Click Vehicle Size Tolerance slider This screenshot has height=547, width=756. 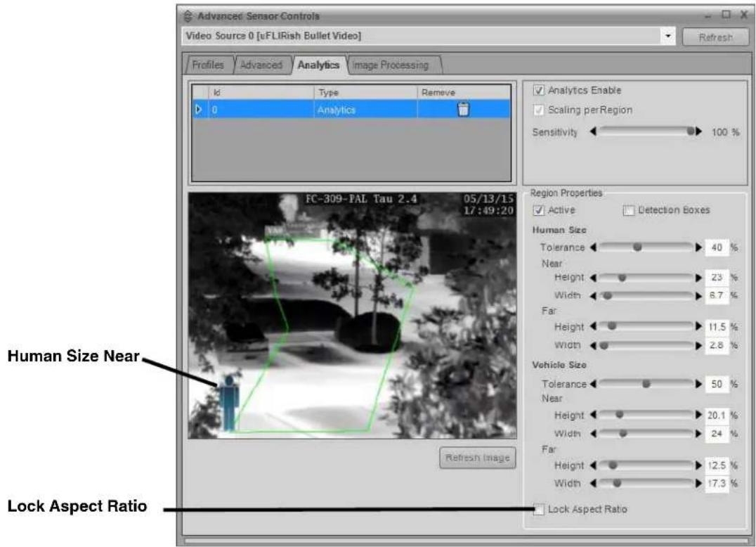pyautogui.click(x=646, y=383)
